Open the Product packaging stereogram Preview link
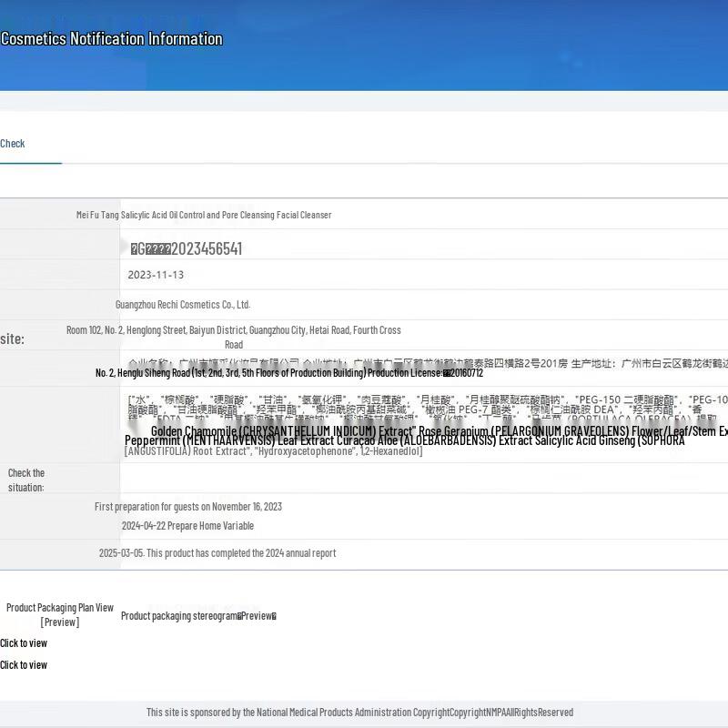Image resolution: width=728 pixels, height=728 pixels. (198, 616)
